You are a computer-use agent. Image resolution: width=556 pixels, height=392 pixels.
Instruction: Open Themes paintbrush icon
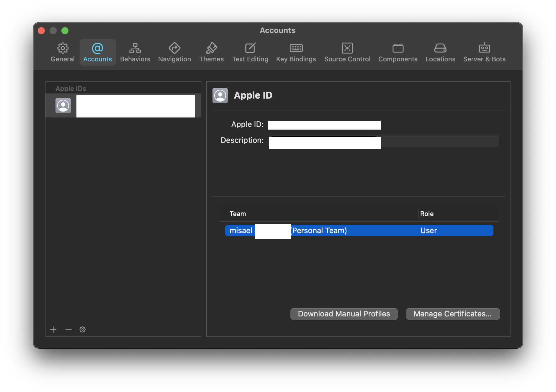click(211, 48)
